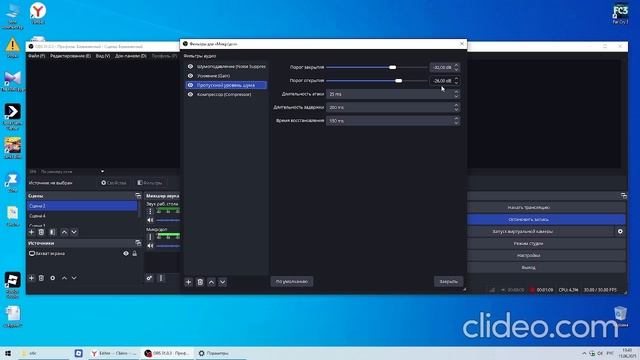
Task: Increase close threshold with up arrow
Action: 456,65
